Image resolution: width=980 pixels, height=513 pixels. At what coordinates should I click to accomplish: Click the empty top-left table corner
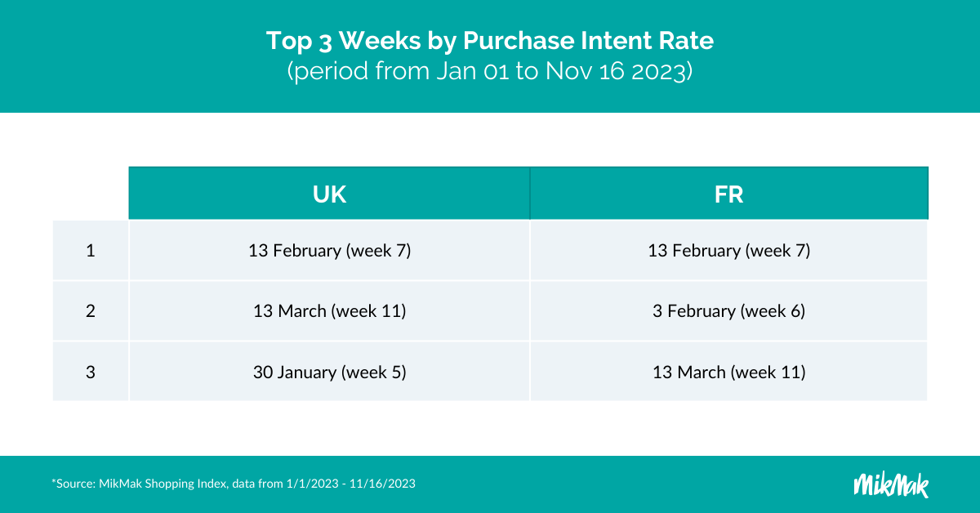(x=90, y=194)
